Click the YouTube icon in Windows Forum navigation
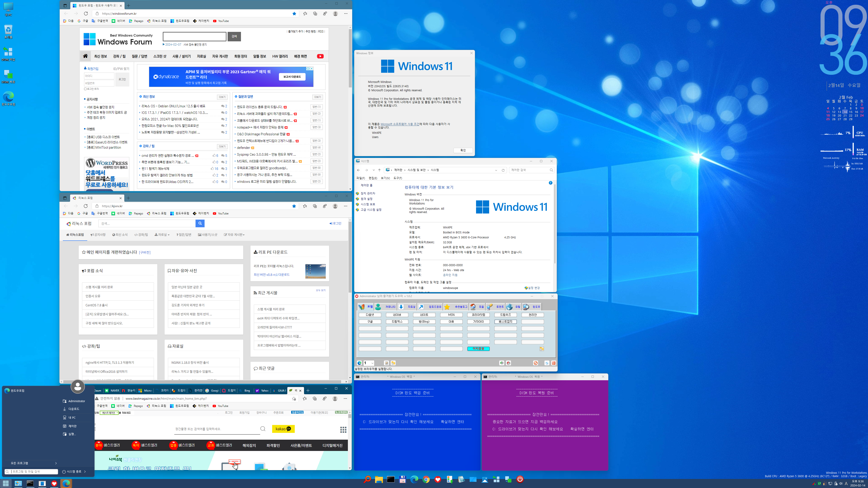 click(x=320, y=56)
